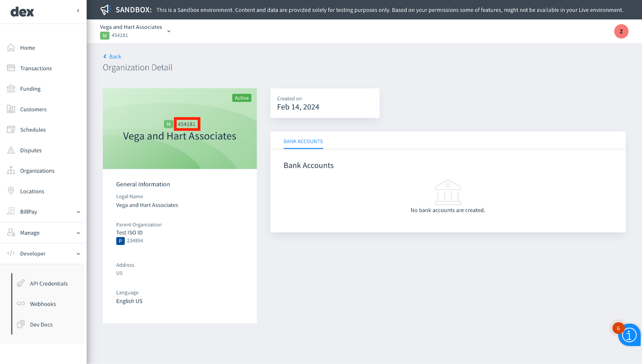
Task: Open the Schedules calendar icon
Action: (11, 129)
